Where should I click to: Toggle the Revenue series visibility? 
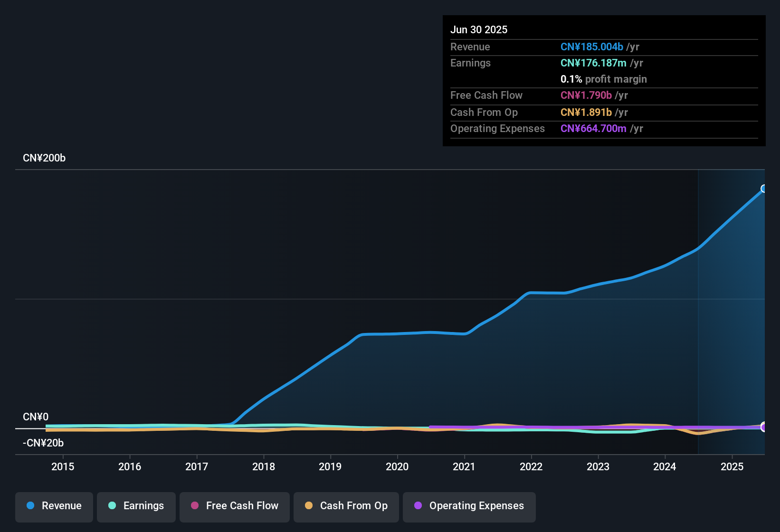[x=54, y=506]
